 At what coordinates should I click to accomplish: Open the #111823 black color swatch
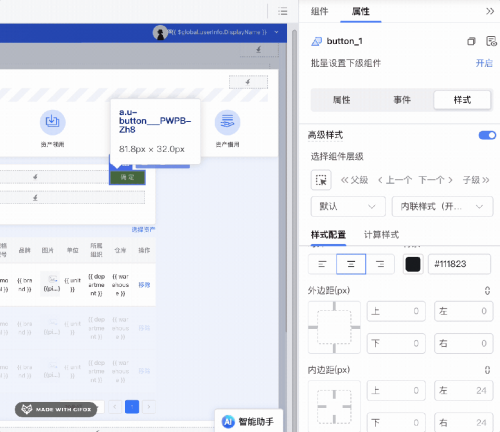pyautogui.click(x=413, y=264)
